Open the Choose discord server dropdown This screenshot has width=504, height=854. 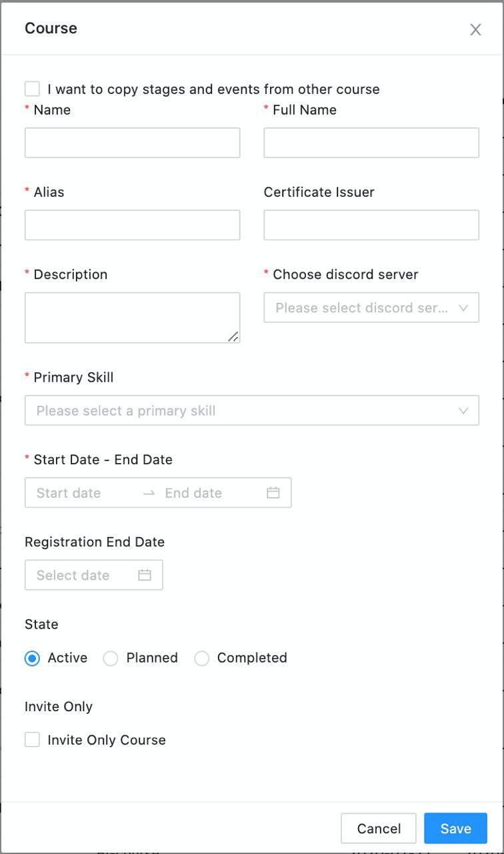[x=371, y=308]
